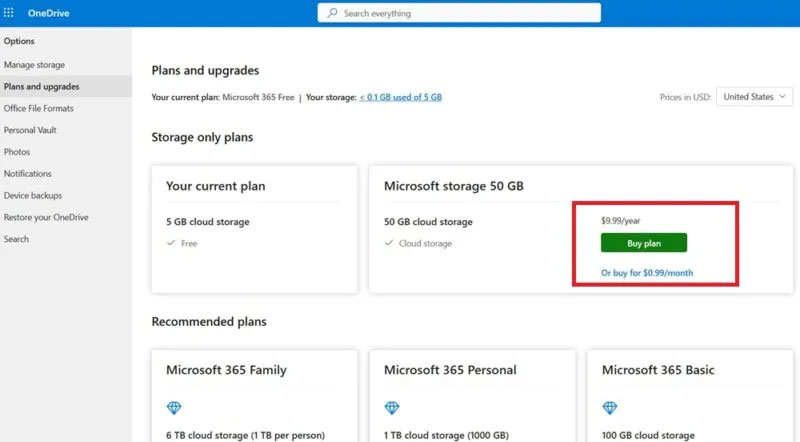Click the search magnifier icon
The image size is (800, 442).
332,13
